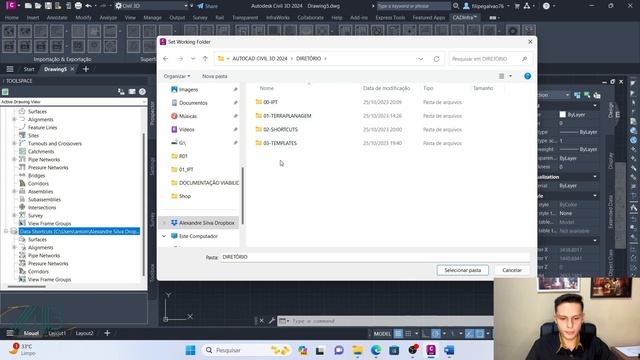The width and height of the screenshot is (640, 360).
Task: Open the Home ribbon tab
Action: tap(11, 18)
